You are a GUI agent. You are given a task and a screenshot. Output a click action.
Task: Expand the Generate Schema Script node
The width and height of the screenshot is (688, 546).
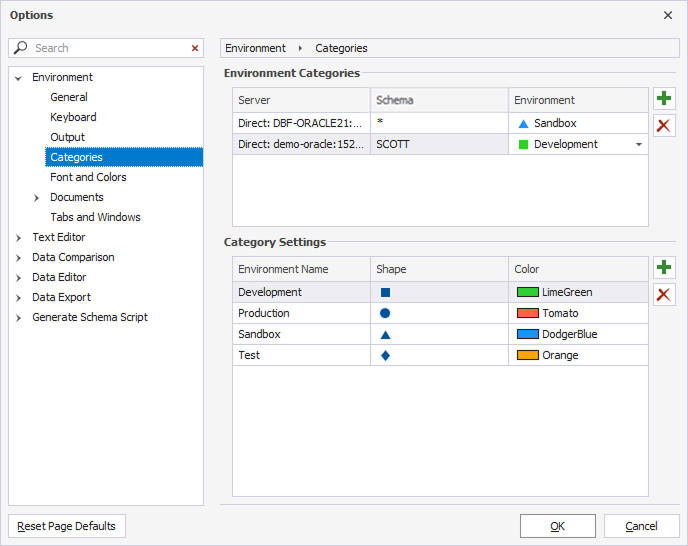pyautogui.click(x=18, y=318)
